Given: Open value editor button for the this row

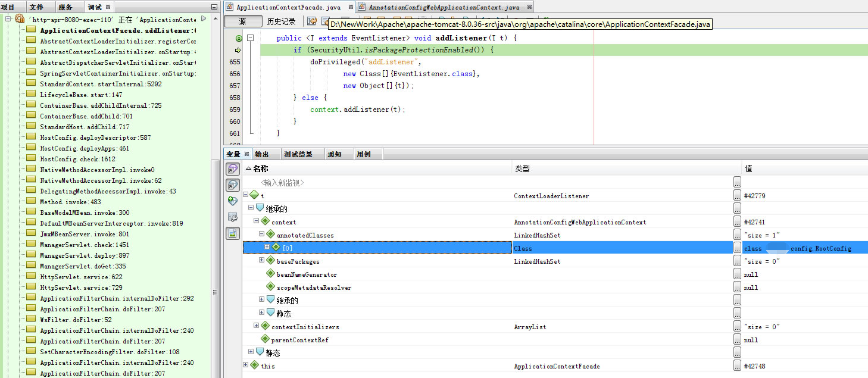Looking at the screenshot, I should click(x=737, y=365).
